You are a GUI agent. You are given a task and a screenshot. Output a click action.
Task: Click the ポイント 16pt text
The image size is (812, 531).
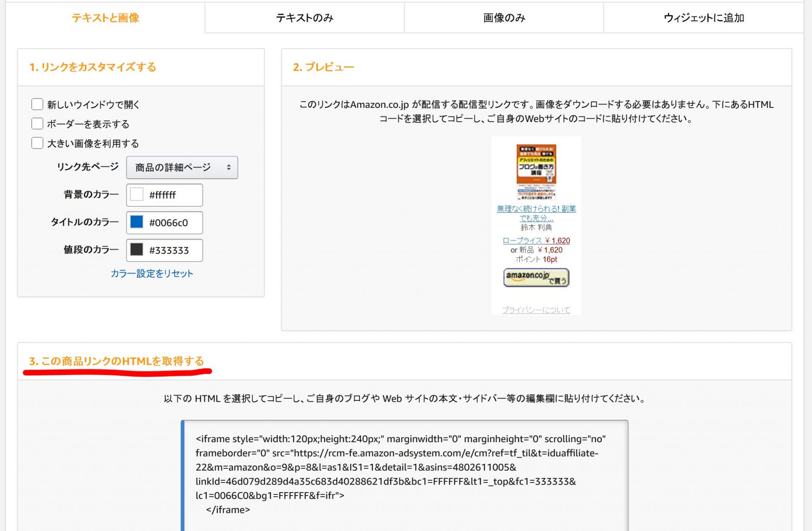pyautogui.click(x=536, y=259)
